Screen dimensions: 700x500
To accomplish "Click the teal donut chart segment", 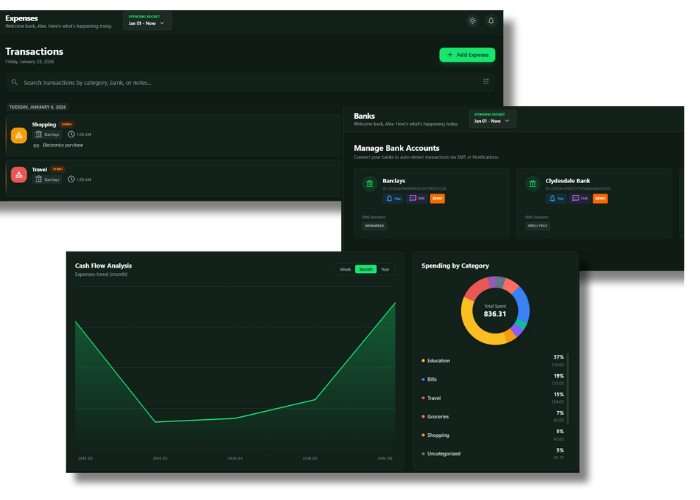I will pyautogui.click(x=521, y=324).
